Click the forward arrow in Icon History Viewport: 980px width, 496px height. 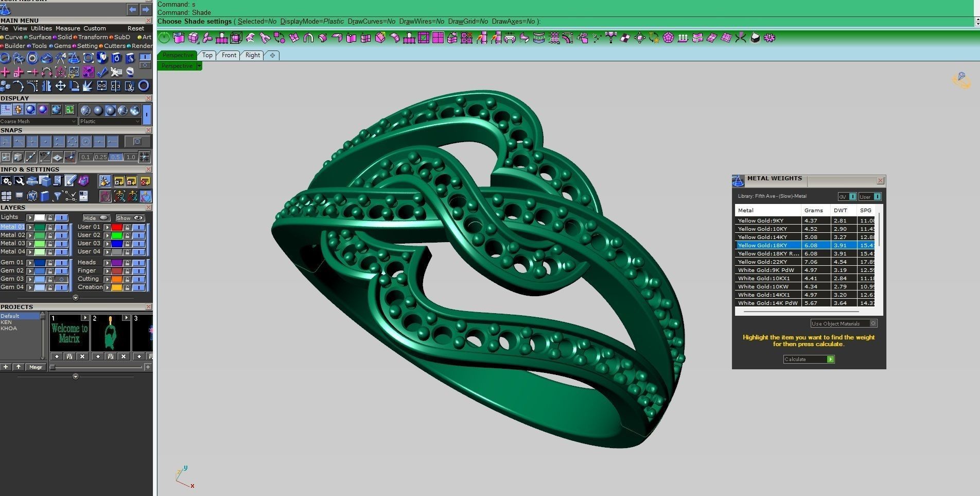[146, 9]
